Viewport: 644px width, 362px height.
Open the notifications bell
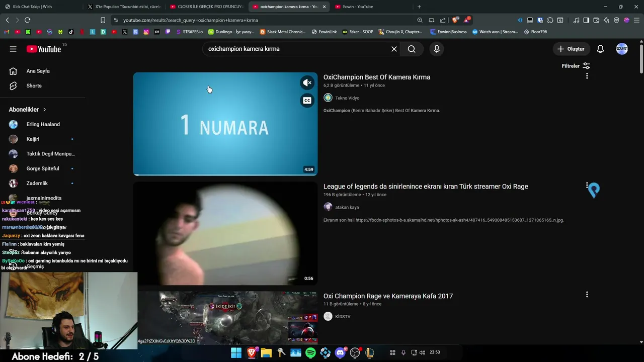[600, 49]
